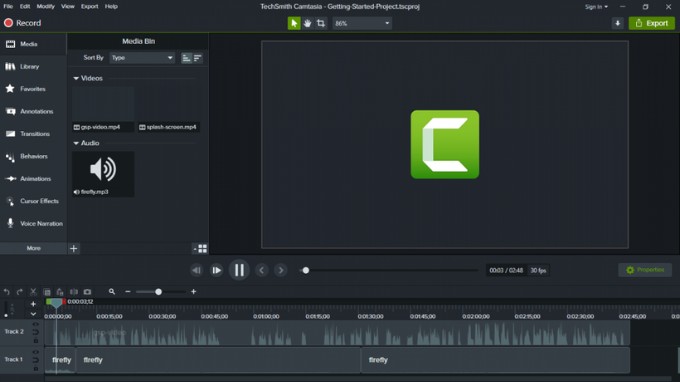The image size is (680, 382).
Task: Add a new track with plus icon
Action: pyautogui.click(x=33, y=304)
